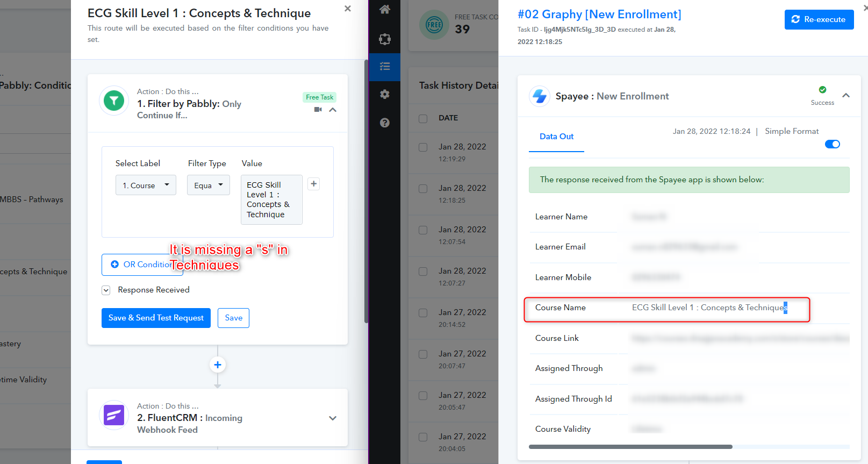
Task: Click the green Success check icon
Action: coord(822,90)
